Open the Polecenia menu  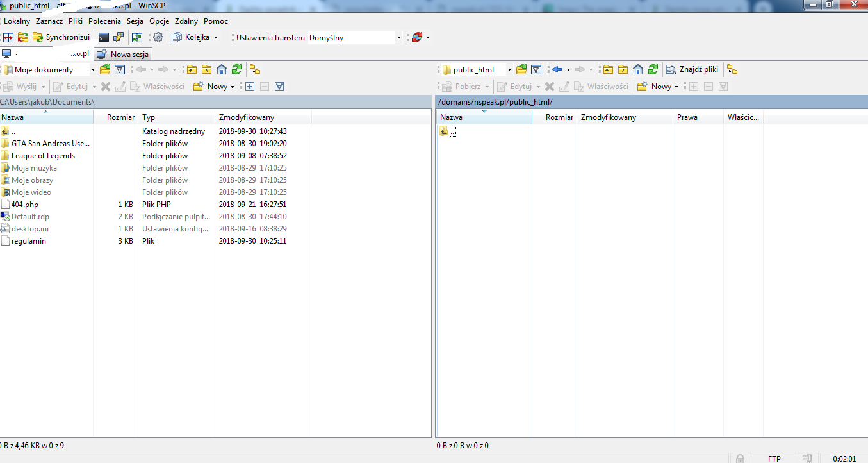(104, 21)
